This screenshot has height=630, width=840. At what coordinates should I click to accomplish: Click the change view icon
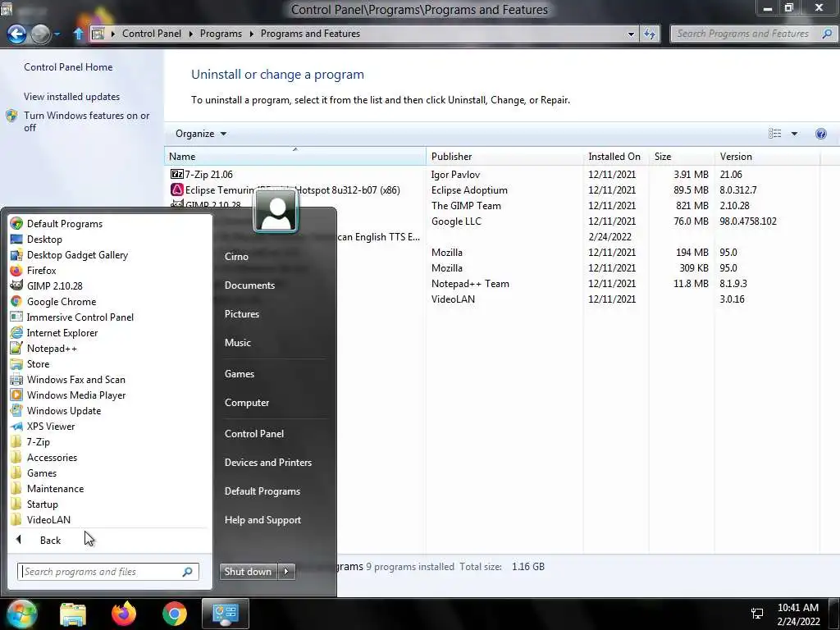[774, 134]
